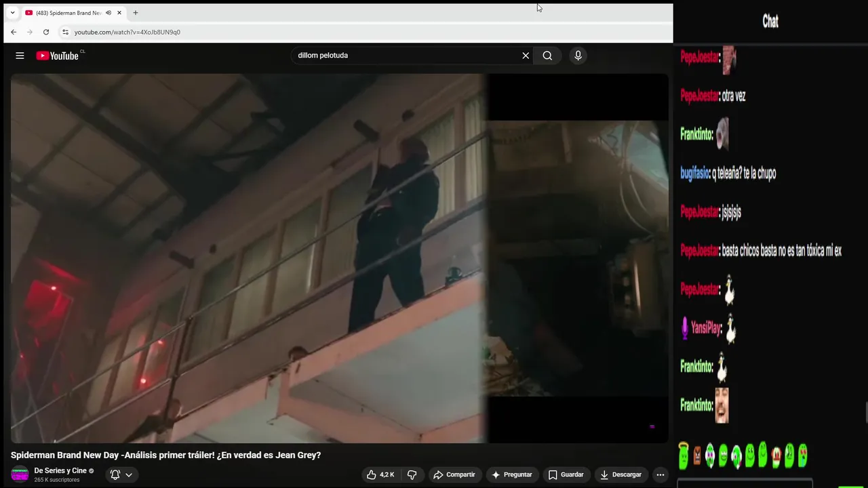Click the Chat panel header

pos(770,22)
